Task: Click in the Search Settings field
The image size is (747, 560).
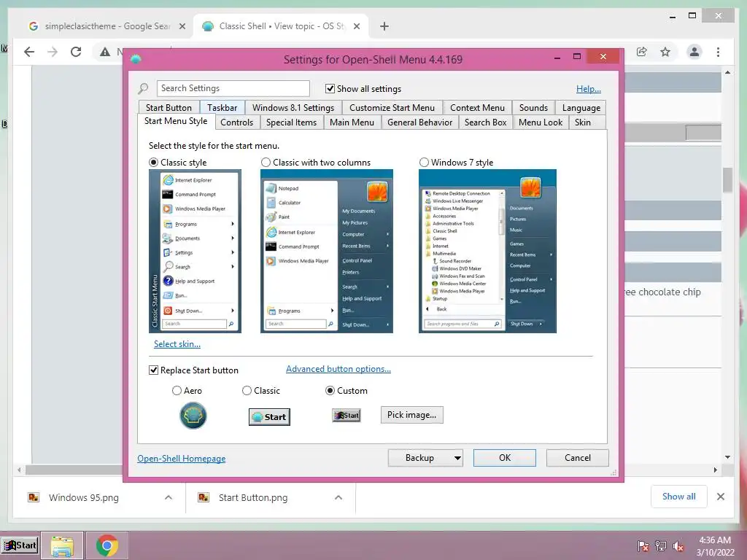Action: point(233,88)
